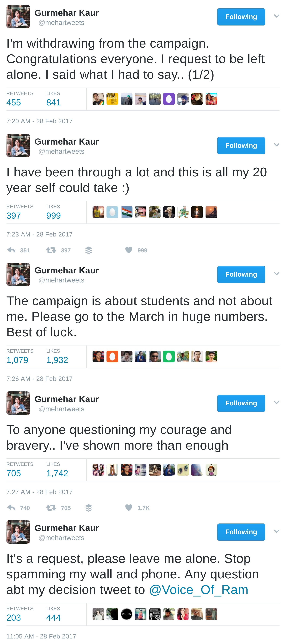This screenshot has height=644, width=288.
Task: Open the 1,932 likes list
Action: 57,360
